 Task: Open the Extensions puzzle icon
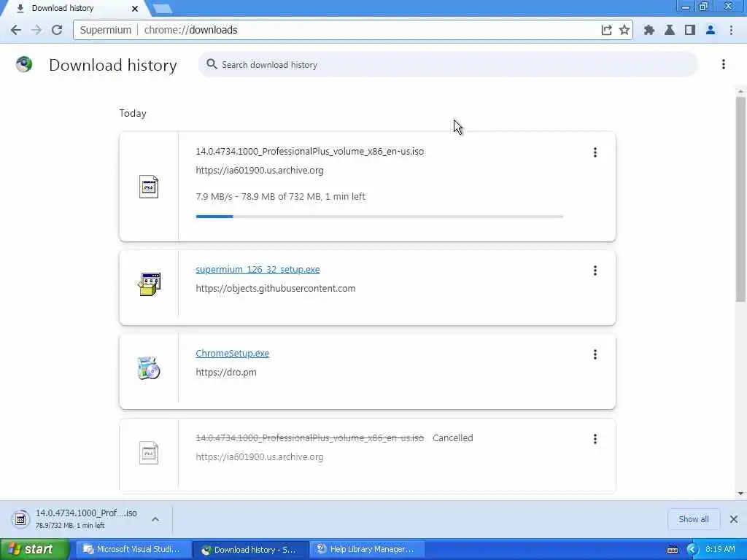[649, 30]
